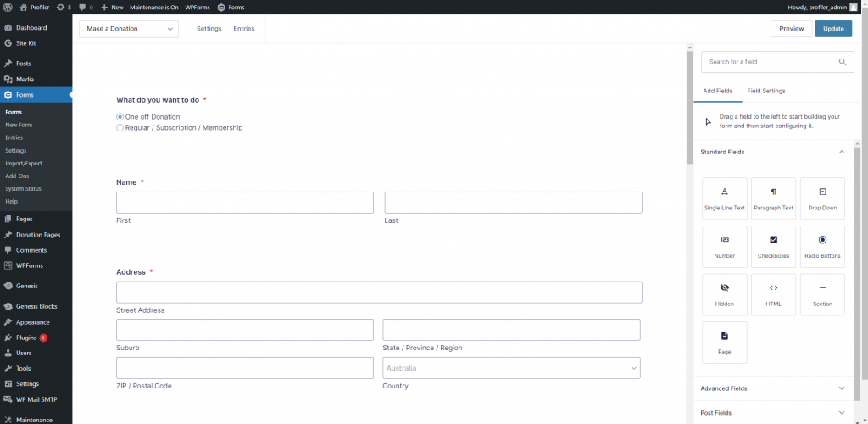Image resolution: width=868 pixels, height=424 pixels.
Task: Add a Checkboxes field
Action: pos(773,247)
